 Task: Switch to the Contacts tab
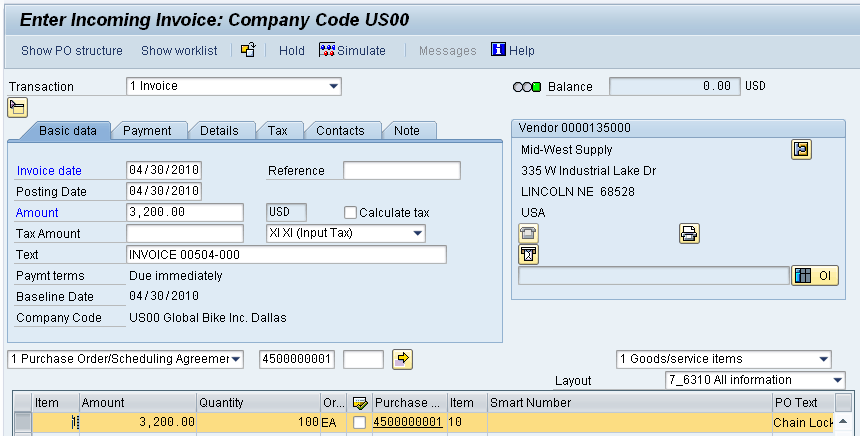(340, 131)
